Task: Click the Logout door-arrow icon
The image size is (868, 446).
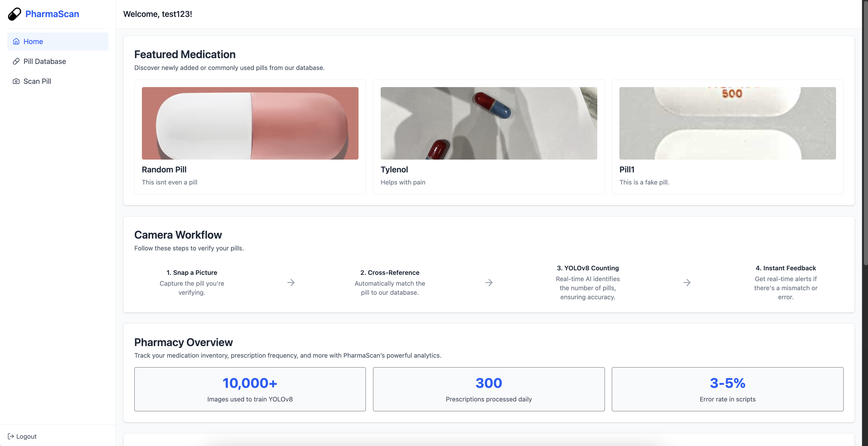Action: coord(11,436)
